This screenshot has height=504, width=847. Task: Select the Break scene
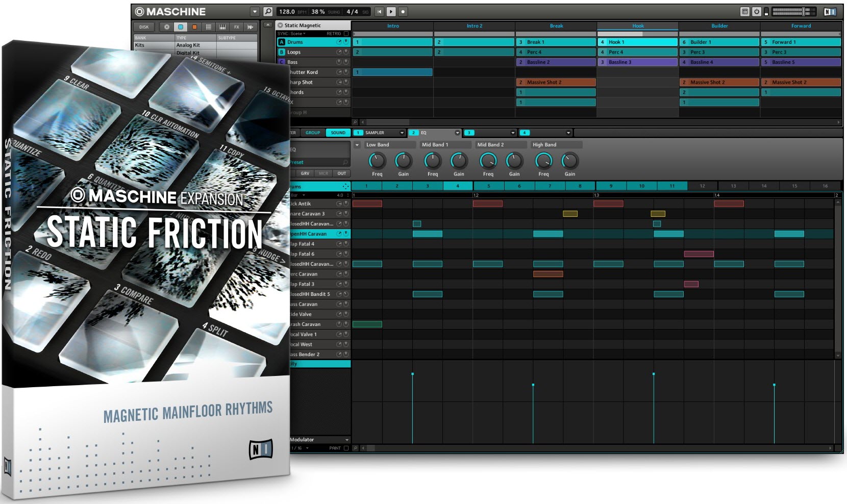pyautogui.click(x=556, y=26)
